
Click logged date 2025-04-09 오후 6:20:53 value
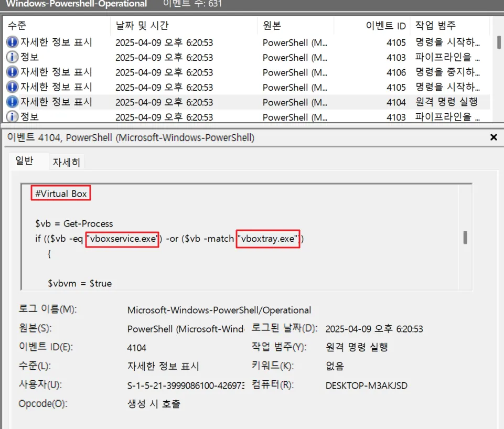(x=374, y=329)
